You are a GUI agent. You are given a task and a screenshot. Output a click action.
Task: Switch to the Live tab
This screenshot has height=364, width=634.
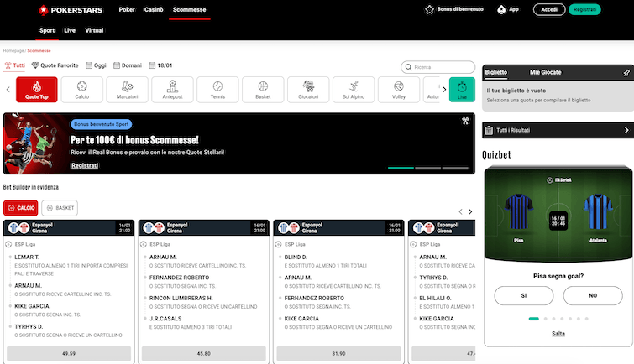pos(70,30)
